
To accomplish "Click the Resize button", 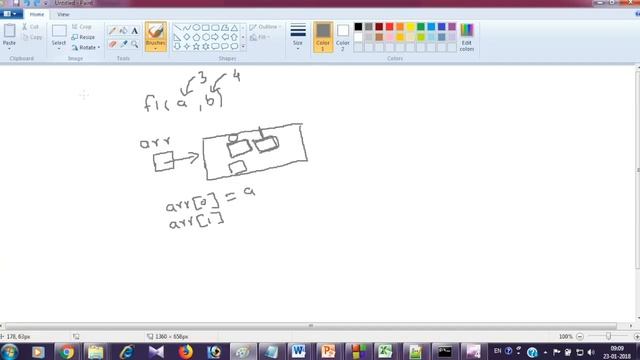I will point(83,37).
